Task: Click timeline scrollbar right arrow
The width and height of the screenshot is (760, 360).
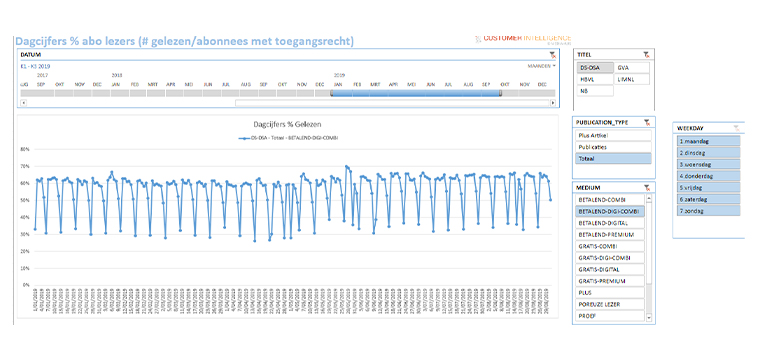Action: tap(553, 103)
